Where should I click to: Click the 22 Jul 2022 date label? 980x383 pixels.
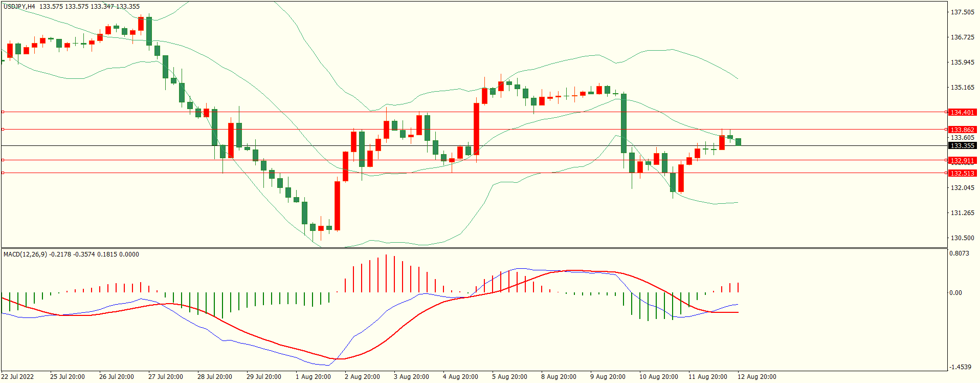[x=17, y=376]
